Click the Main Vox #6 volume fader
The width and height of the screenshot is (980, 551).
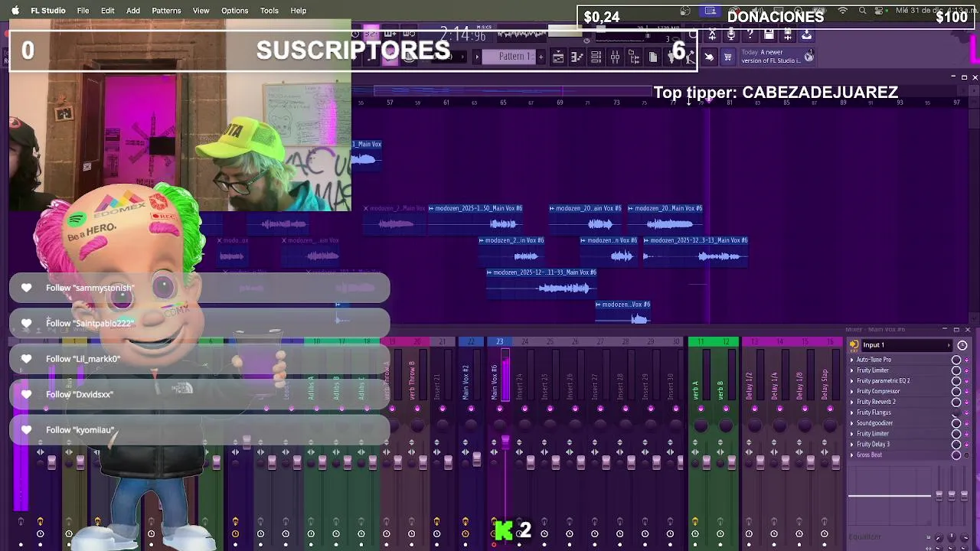coord(505,442)
